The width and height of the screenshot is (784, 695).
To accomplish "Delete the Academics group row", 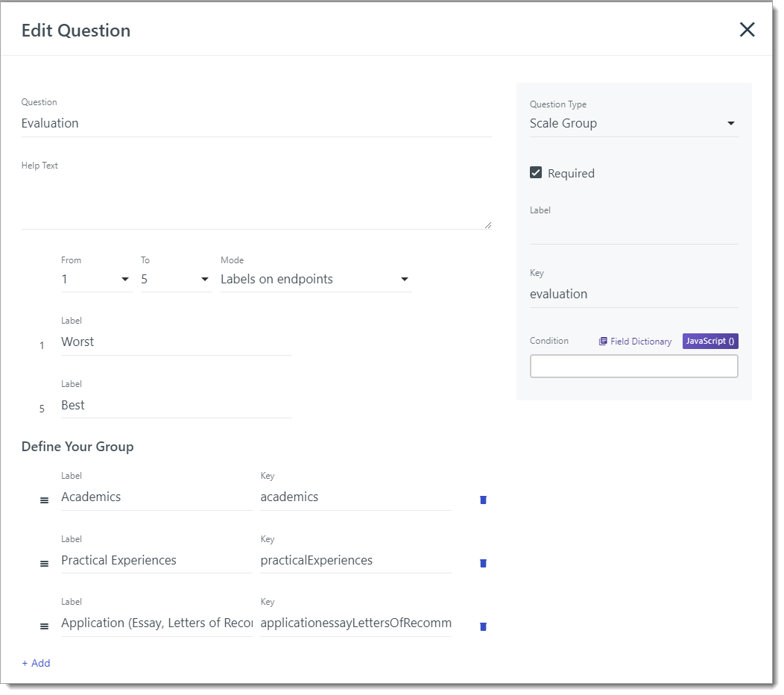I will pyautogui.click(x=483, y=500).
